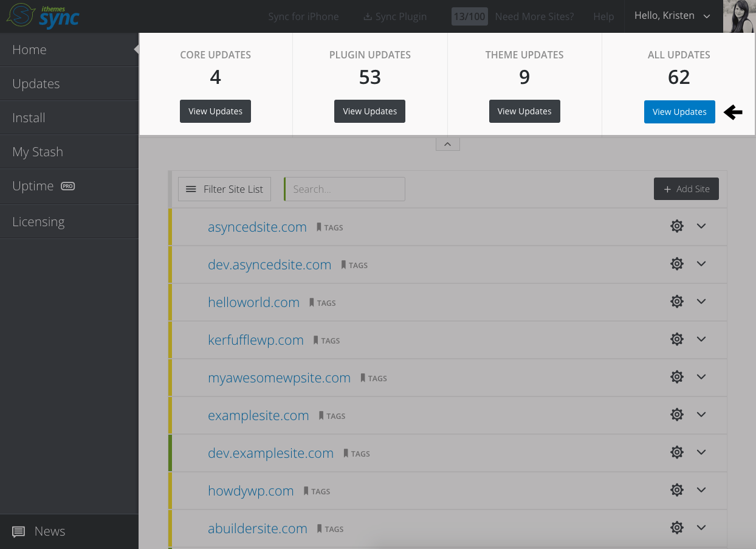Click TAGS bookmark next to examplesite.com
Screen dimensions: 756x549
tap(332, 416)
